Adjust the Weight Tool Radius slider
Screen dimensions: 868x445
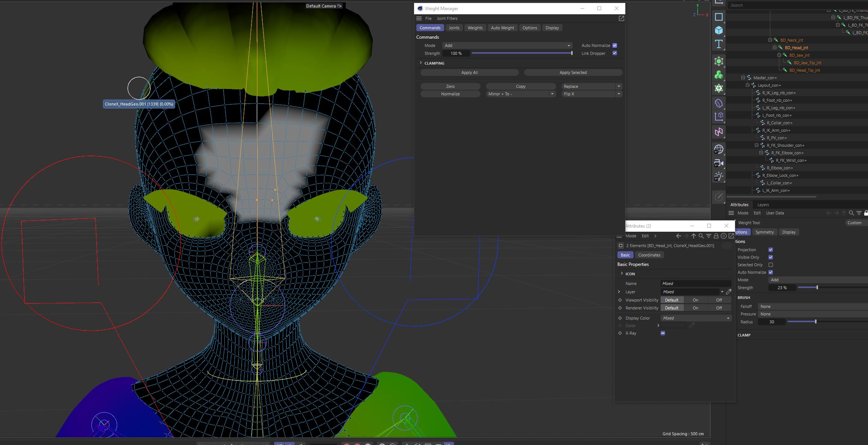point(815,322)
